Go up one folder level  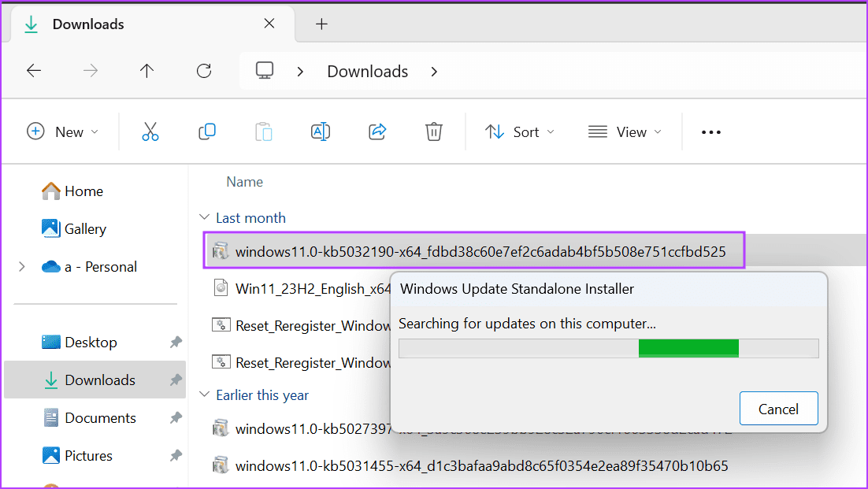tap(147, 71)
